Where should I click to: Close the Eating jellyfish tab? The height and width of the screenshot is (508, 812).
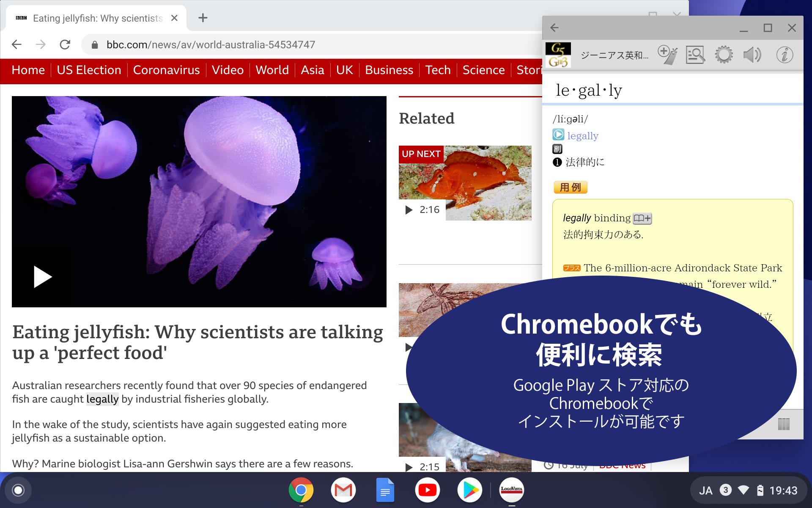174,18
